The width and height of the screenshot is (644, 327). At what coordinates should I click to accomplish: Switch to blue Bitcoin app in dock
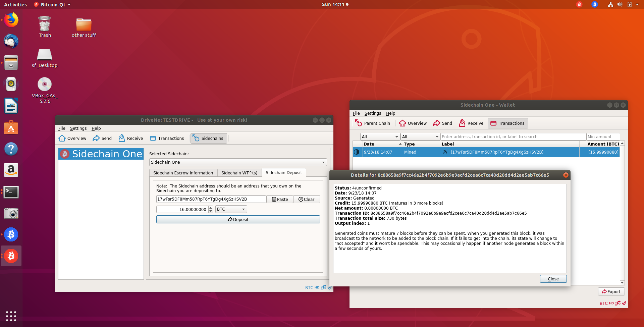(11, 234)
